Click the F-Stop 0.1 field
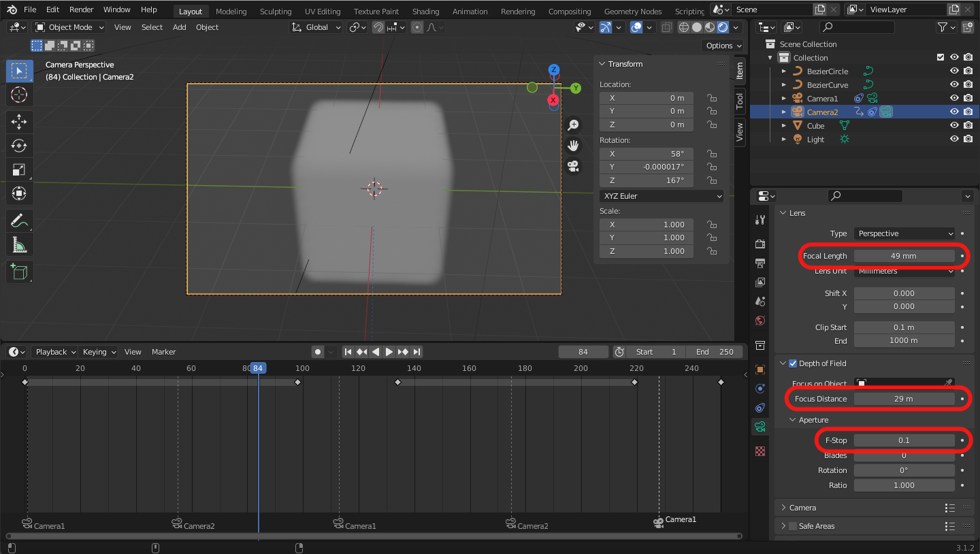 [x=904, y=440]
